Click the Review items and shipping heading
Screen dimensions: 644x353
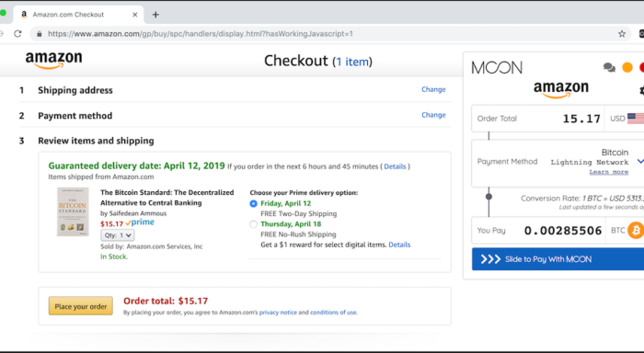click(96, 141)
